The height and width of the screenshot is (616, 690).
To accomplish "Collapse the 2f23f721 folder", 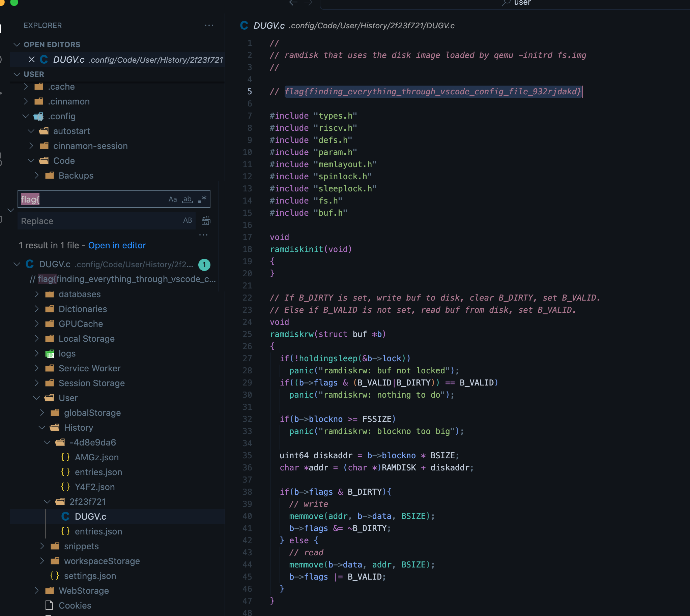I will (48, 502).
